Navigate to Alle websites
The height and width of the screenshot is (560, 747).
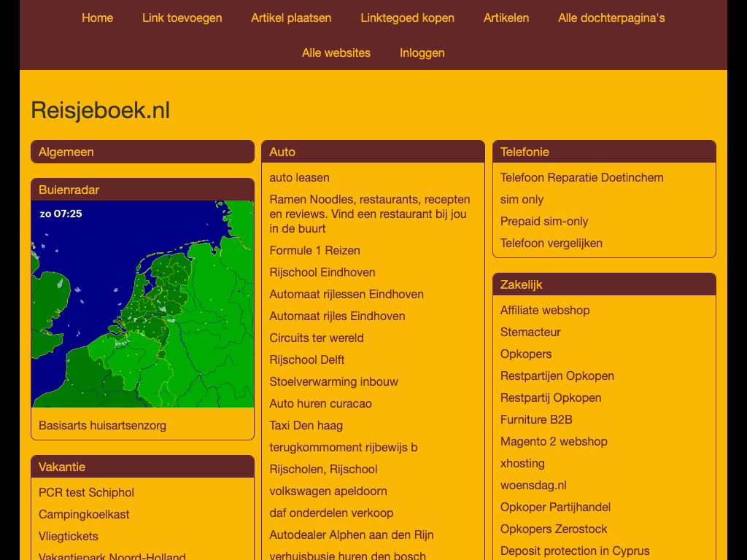coord(336,52)
